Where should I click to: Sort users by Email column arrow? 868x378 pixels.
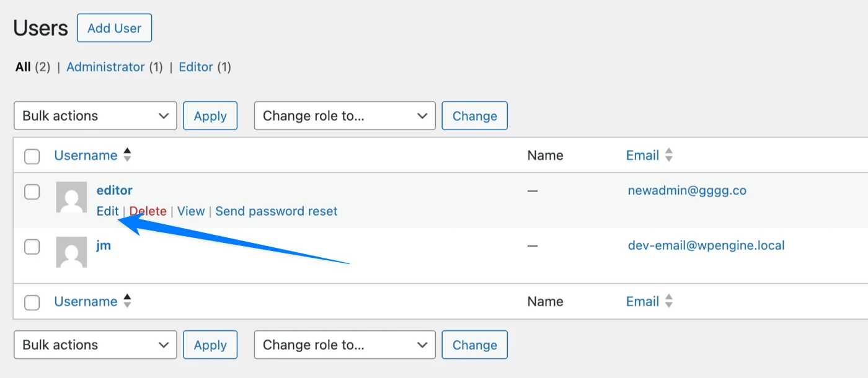669,155
